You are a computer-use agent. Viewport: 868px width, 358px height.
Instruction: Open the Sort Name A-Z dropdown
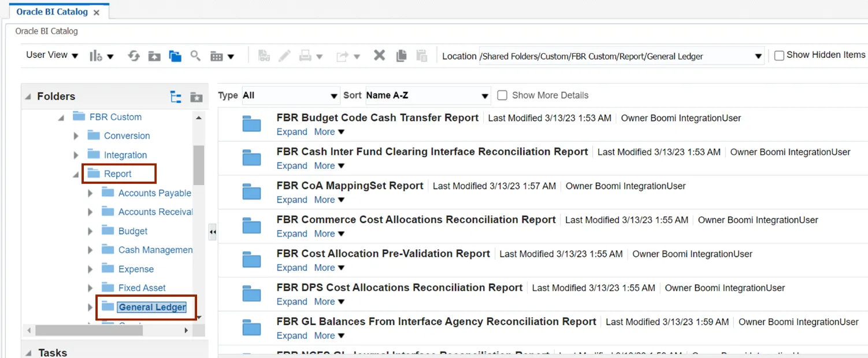428,95
